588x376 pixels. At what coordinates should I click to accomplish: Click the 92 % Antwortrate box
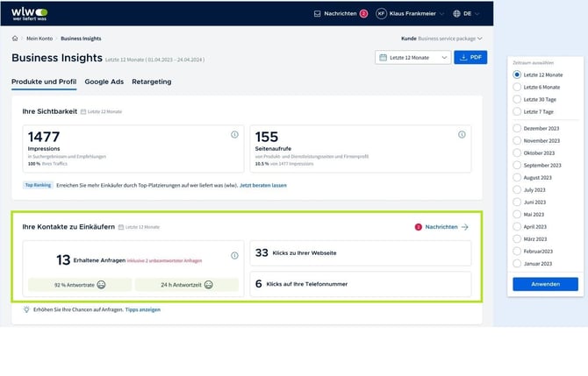point(80,285)
